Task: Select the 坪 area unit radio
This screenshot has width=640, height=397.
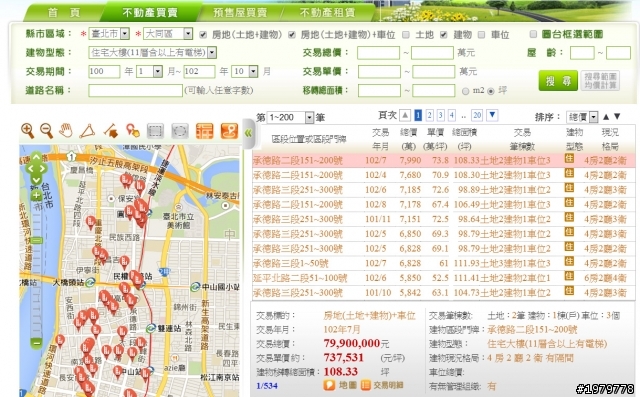Action: [x=491, y=91]
